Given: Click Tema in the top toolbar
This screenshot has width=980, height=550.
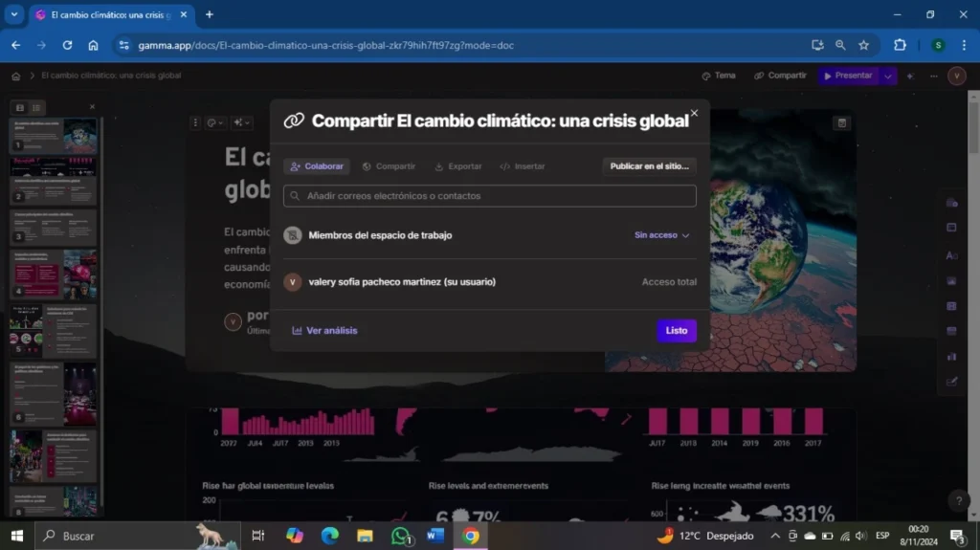Looking at the screenshot, I should click(719, 76).
